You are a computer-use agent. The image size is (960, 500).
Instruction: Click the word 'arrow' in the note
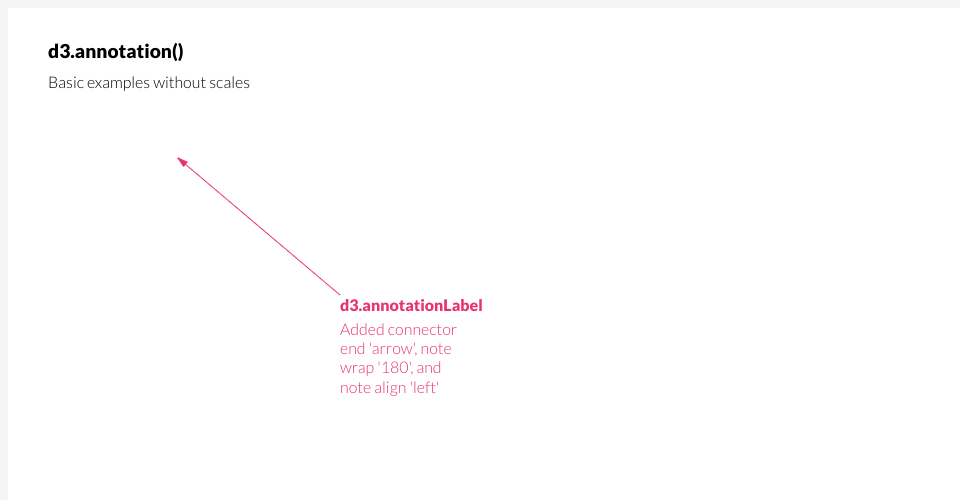[392, 349]
